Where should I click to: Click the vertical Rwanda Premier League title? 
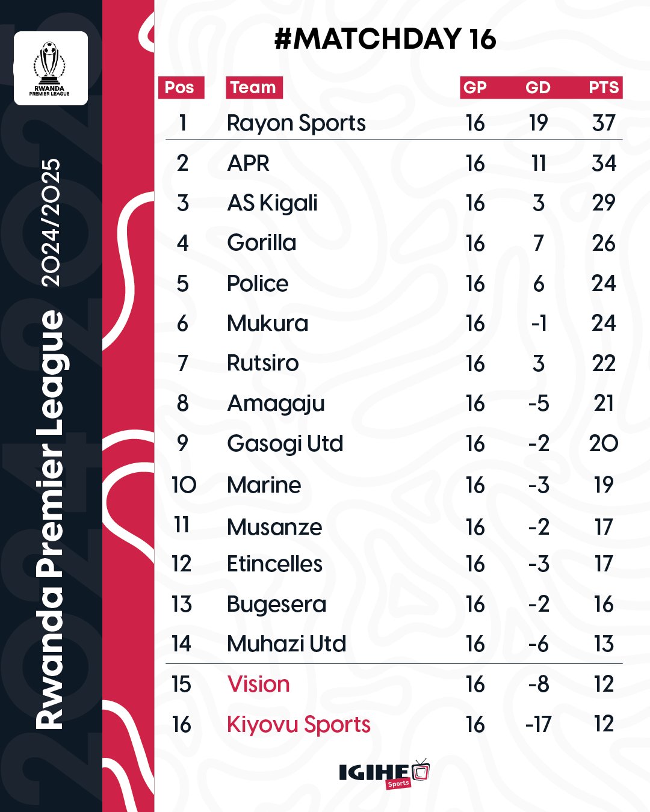[x=49, y=520]
